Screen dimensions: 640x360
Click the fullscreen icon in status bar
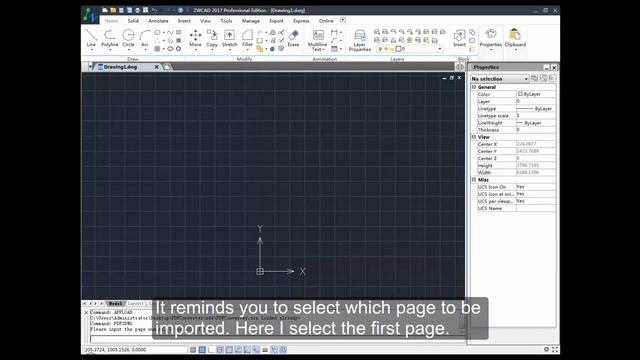coord(555,349)
